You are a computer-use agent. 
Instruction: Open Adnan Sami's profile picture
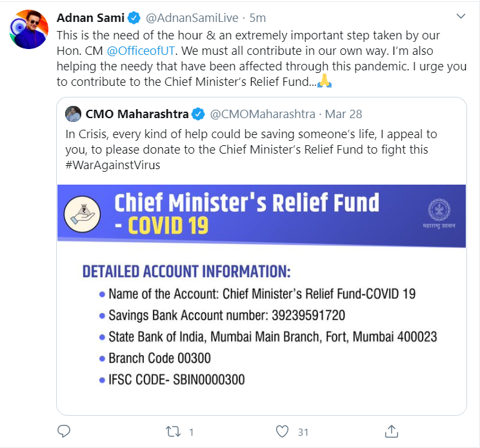(x=29, y=29)
